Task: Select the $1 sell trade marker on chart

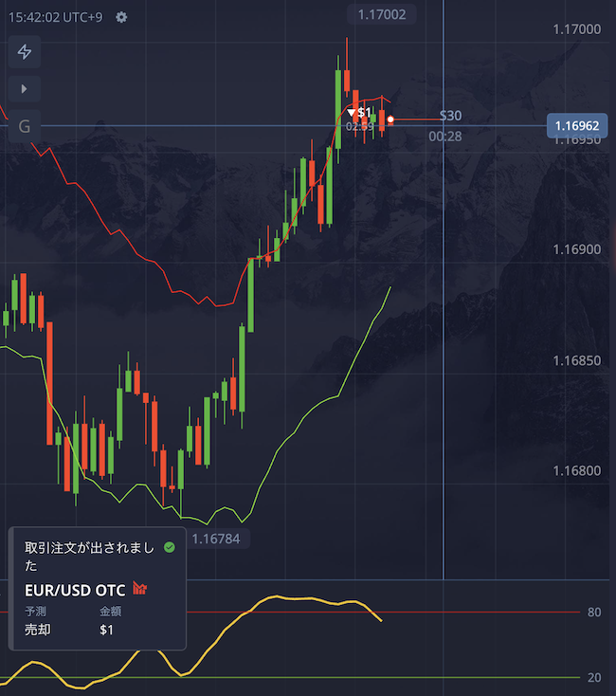Action: pos(359,113)
